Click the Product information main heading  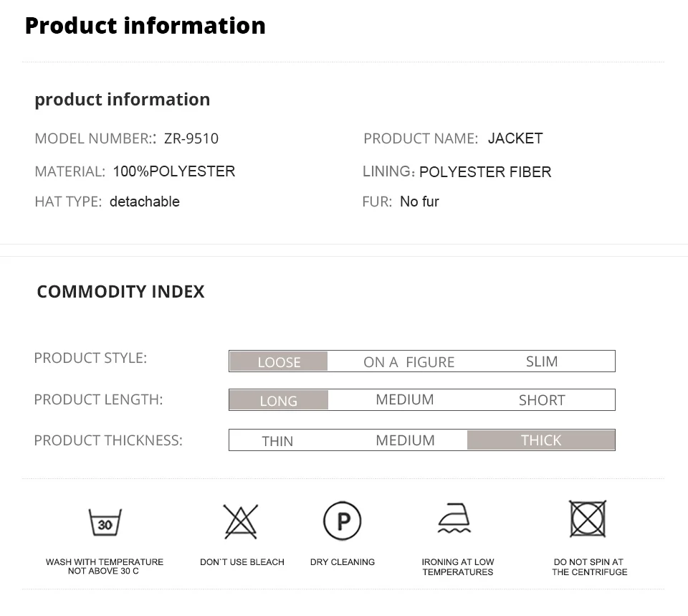click(145, 26)
